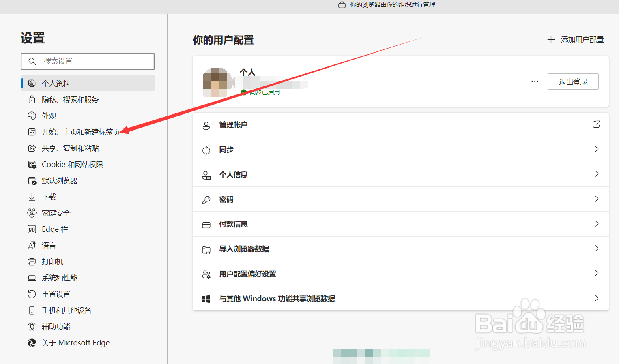Screen dimensions: 619x364
Task: Open 与其他 Windows 功能共享浏览数据 row
Action: (x=401, y=298)
